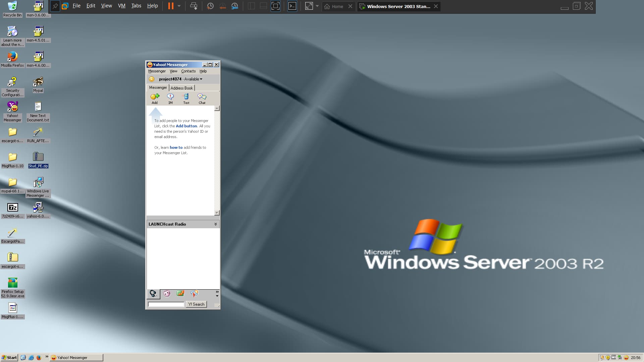Click the contact list scrollbar up arrow
This screenshot has height=362, width=644.
[x=217, y=108]
